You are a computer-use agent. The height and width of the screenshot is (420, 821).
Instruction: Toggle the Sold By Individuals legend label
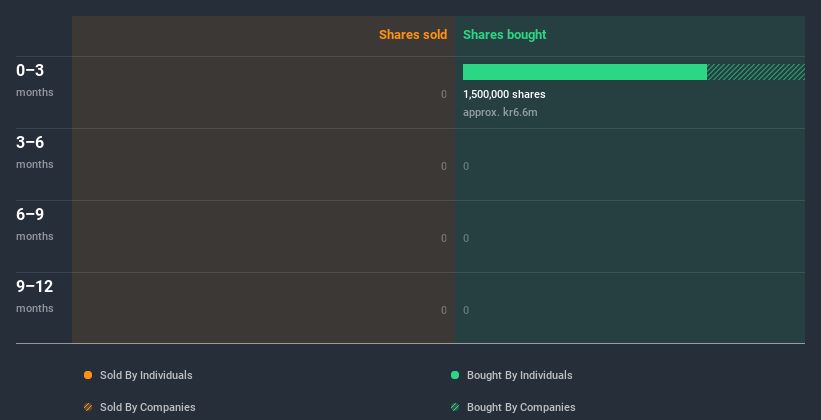point(146,375)
